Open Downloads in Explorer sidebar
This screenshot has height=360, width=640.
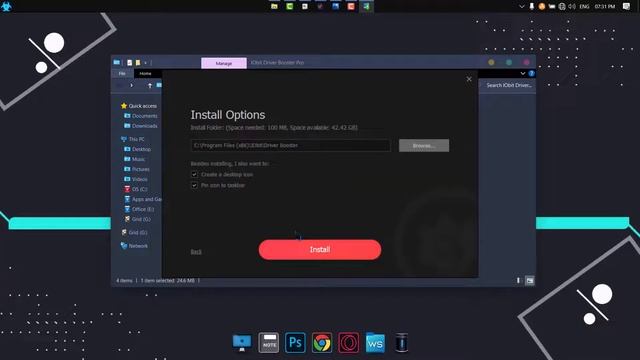(x=141, y=126)
